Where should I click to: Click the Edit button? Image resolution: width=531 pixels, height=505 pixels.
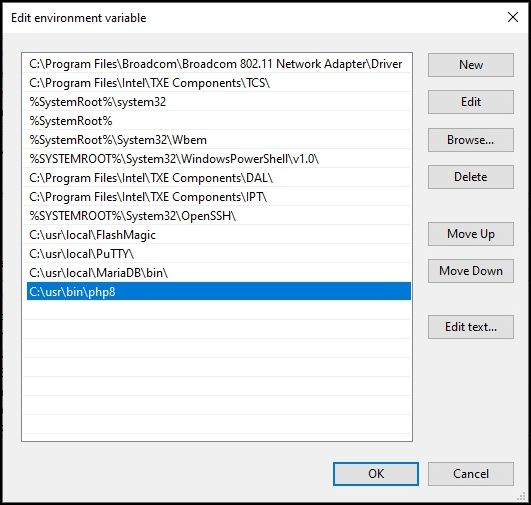coord(471,102)
